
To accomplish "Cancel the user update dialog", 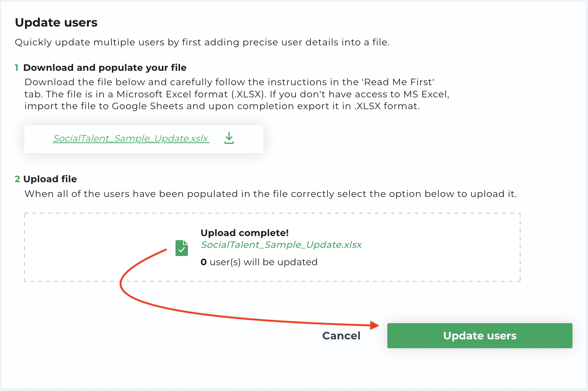I will [341, 336].
